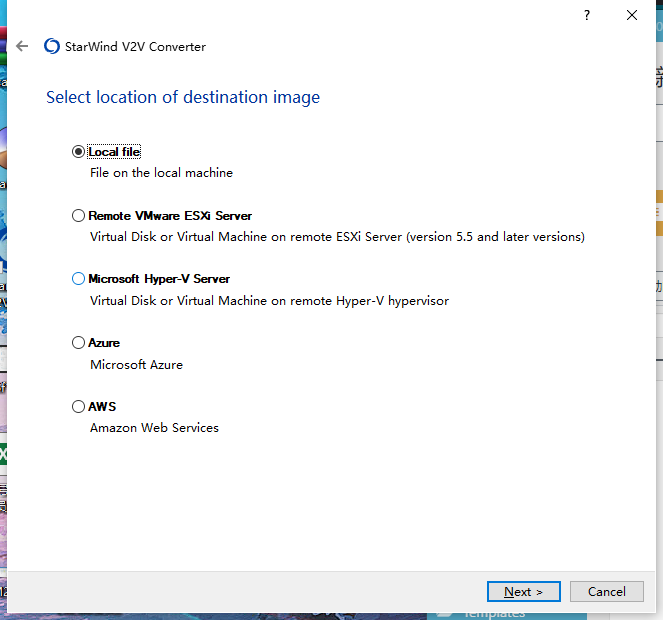This screenshot has height=620, width=663.
Task: Select the AWS radio button
Action: pos(78,406)
